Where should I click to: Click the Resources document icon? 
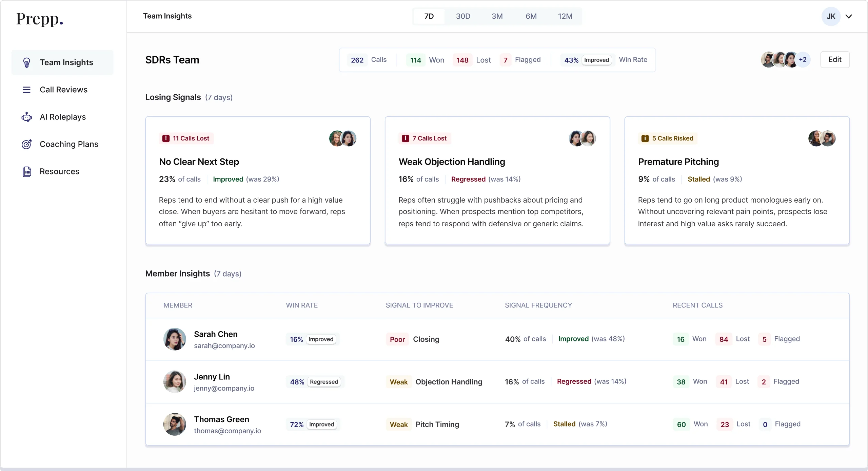(x=27, y=171)
